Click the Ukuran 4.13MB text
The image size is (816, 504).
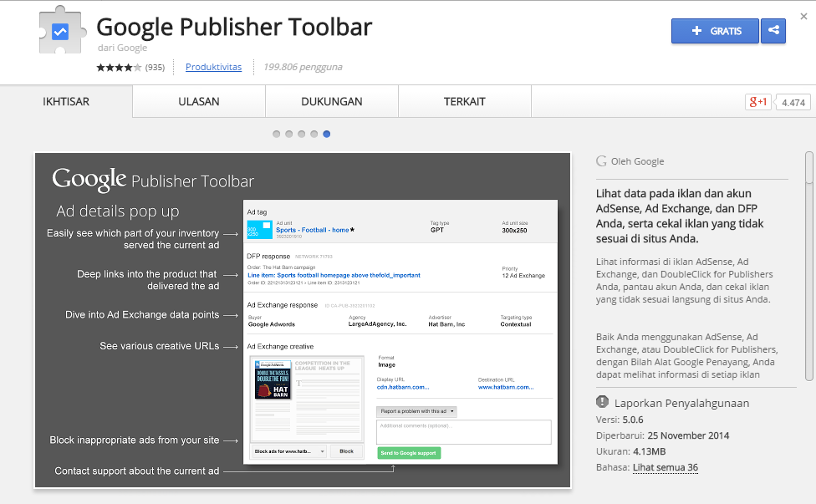[x=630, y=451]
